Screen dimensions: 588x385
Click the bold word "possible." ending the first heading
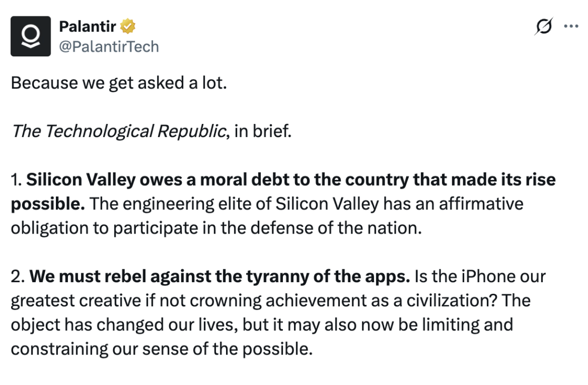coord(48,204)
